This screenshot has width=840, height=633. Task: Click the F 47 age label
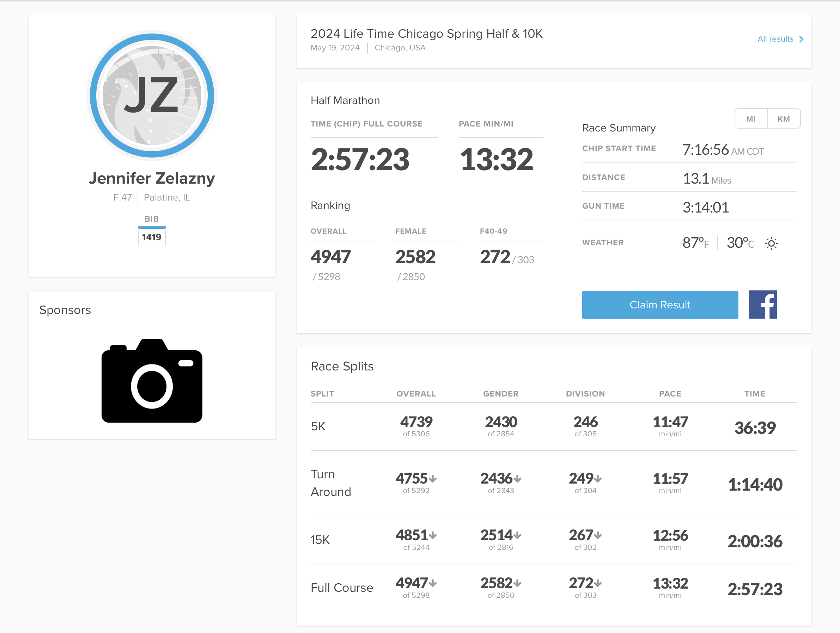123,197
